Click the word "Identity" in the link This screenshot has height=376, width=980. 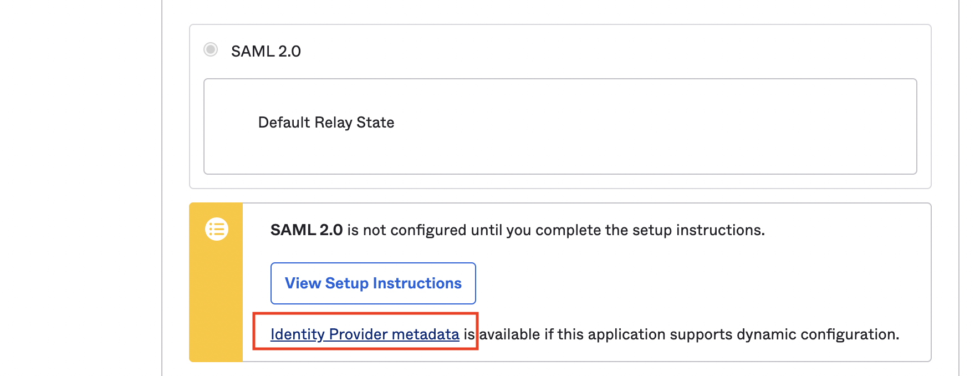pos(297,334)
